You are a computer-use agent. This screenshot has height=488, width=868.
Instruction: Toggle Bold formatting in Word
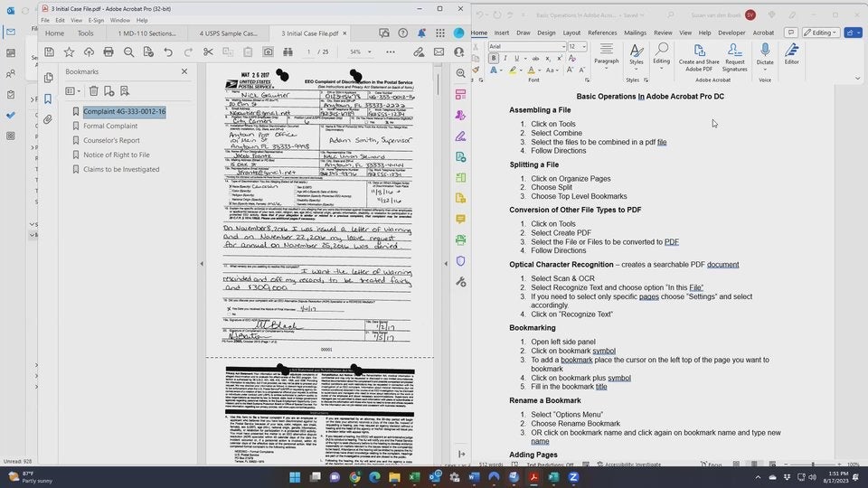point(494,58)
